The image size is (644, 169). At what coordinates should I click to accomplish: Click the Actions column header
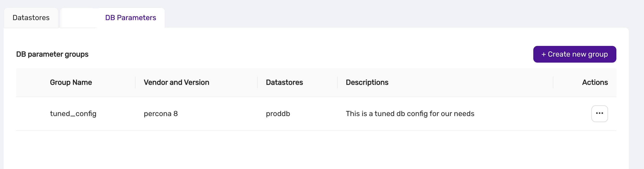pos(595,82)
